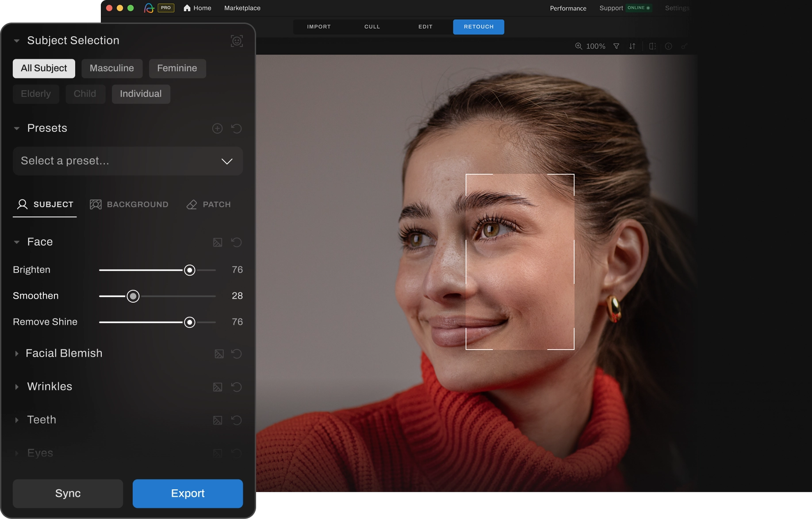
Task: Collapse the Face section
Action: pyautogui.click(x=17, y=242)
